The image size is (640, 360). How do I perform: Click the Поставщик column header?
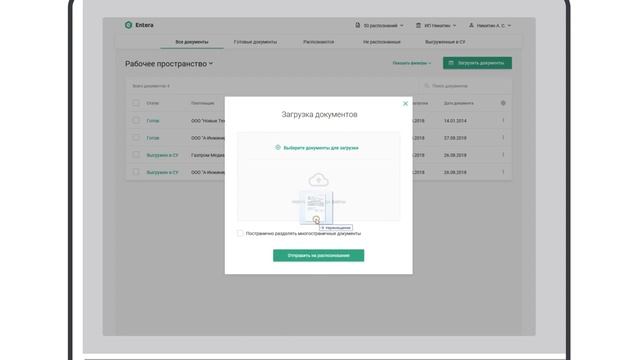202,103
